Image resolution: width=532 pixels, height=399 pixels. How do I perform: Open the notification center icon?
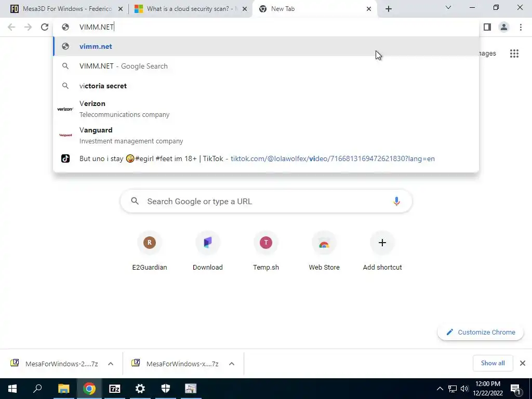coord(516,389)
